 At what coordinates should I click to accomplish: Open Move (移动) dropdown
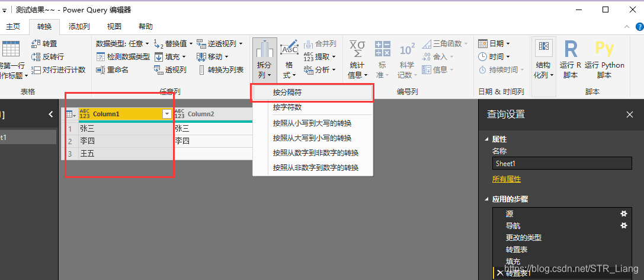[x=213, y=57]
